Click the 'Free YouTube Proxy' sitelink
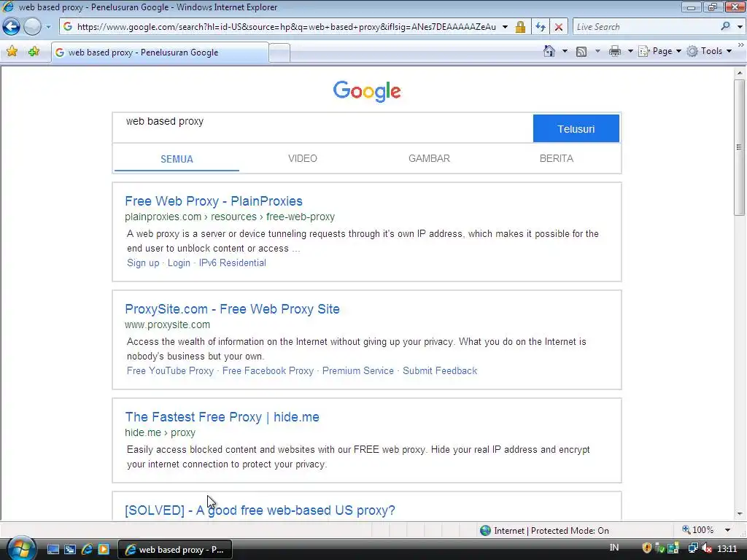The width and height of the screenshot is (747, 560). (x=170, y=370)
